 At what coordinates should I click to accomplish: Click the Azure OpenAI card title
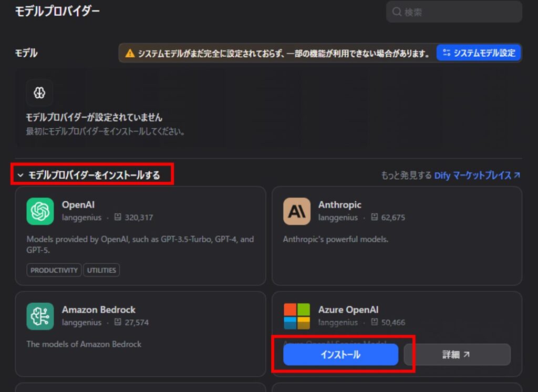(348, 310)
